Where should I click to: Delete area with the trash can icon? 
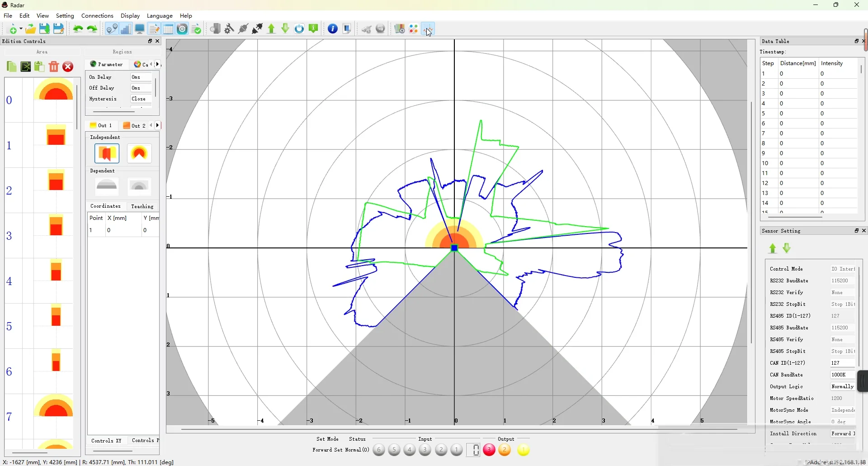pos(54,67)
